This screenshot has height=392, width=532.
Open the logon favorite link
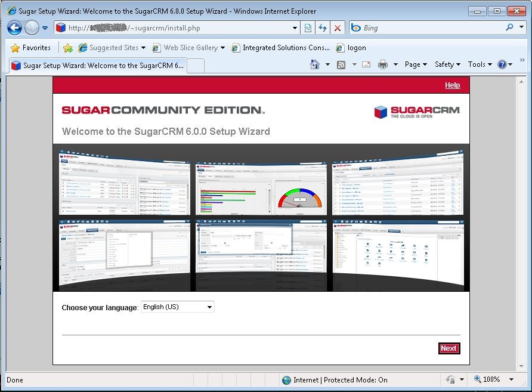351,48
